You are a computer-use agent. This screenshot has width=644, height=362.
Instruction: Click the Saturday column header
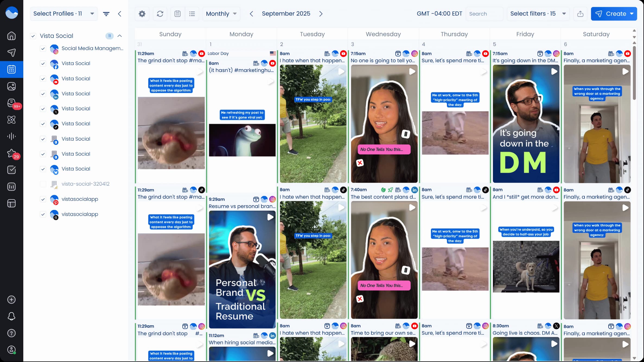[596, 34]
